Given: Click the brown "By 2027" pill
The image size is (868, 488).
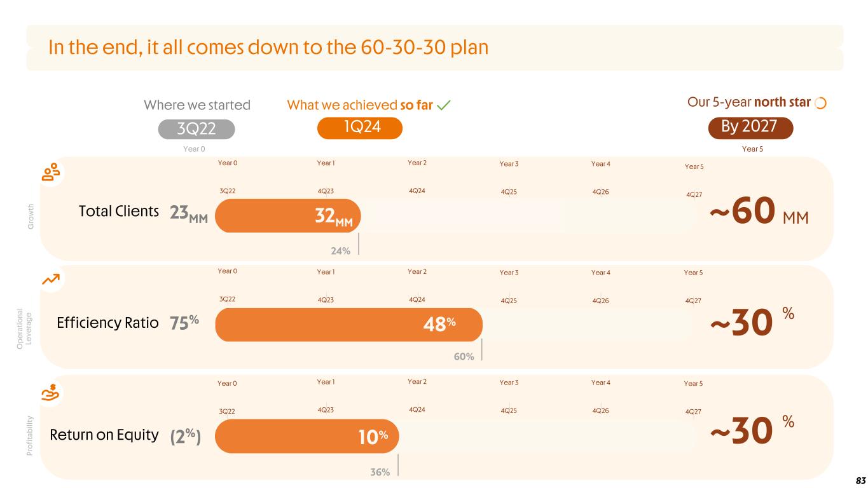Looking at the screenshot, I should 750,128.
